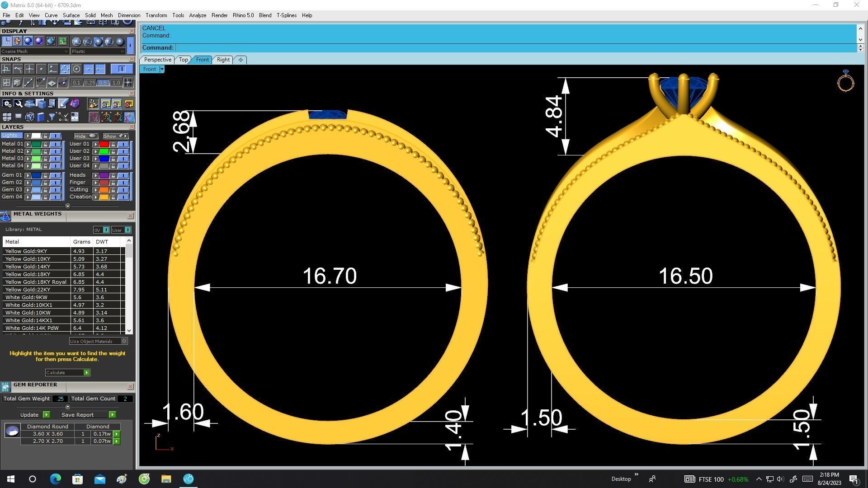Click the Gem Reporter collapse up-arrow handle
This screenshot has height=488, width=868.
[x=68, y=407]
